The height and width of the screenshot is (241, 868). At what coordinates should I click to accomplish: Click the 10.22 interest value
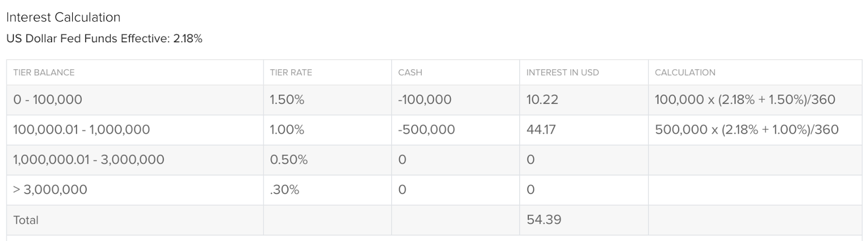[x=542, y=100]
